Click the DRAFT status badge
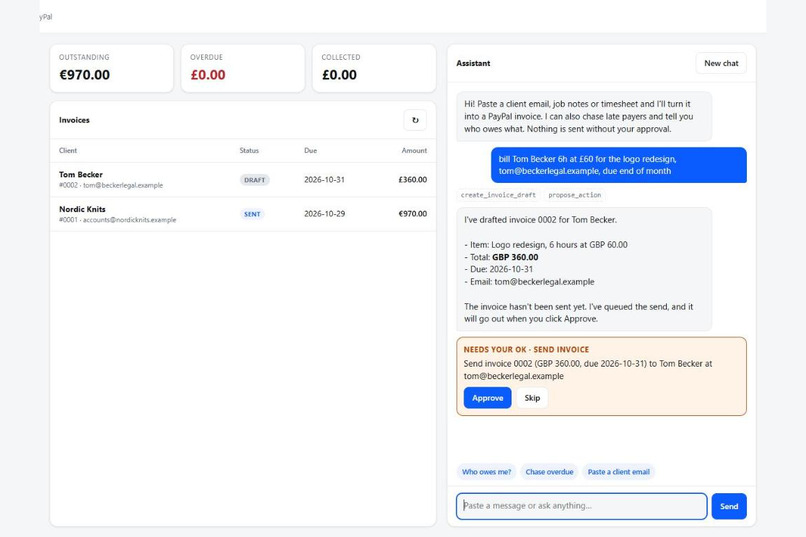 [254, 180]
